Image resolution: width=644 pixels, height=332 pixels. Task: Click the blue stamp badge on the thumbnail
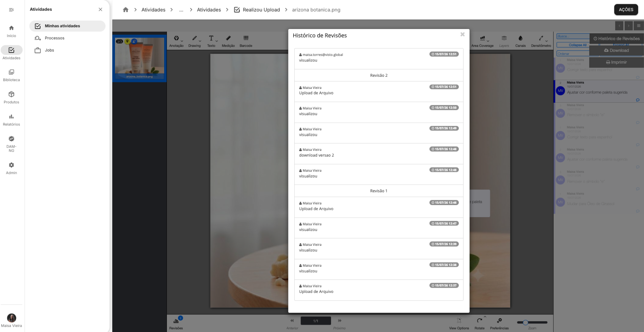point(134,41)
